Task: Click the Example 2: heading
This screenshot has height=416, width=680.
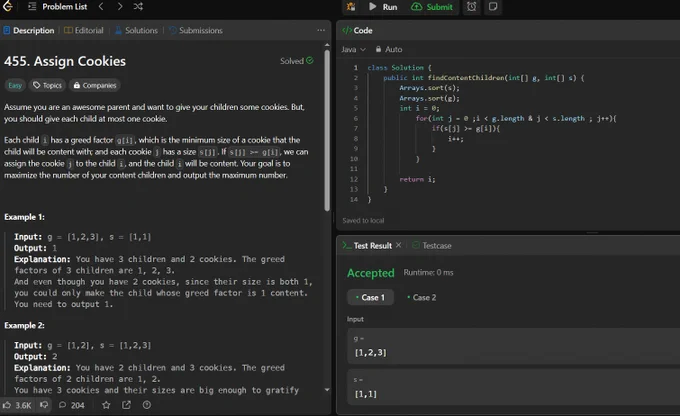Action: [25, 325]
